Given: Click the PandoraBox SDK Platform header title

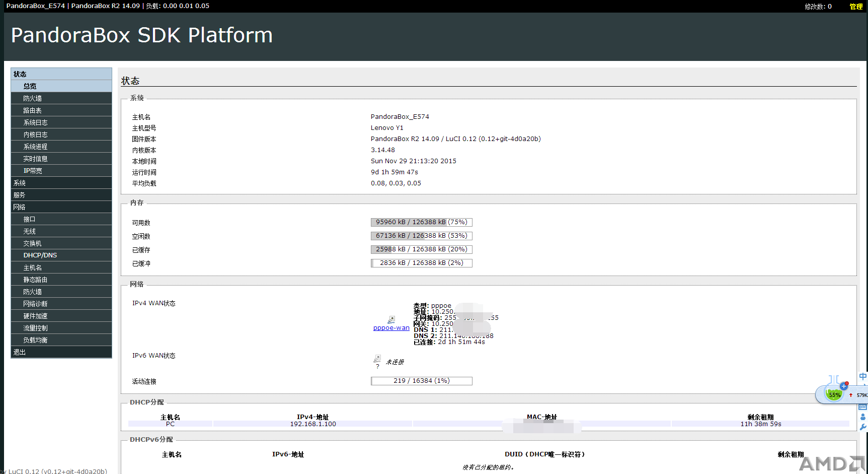Looking at the screenshot, I should point(141,35).
